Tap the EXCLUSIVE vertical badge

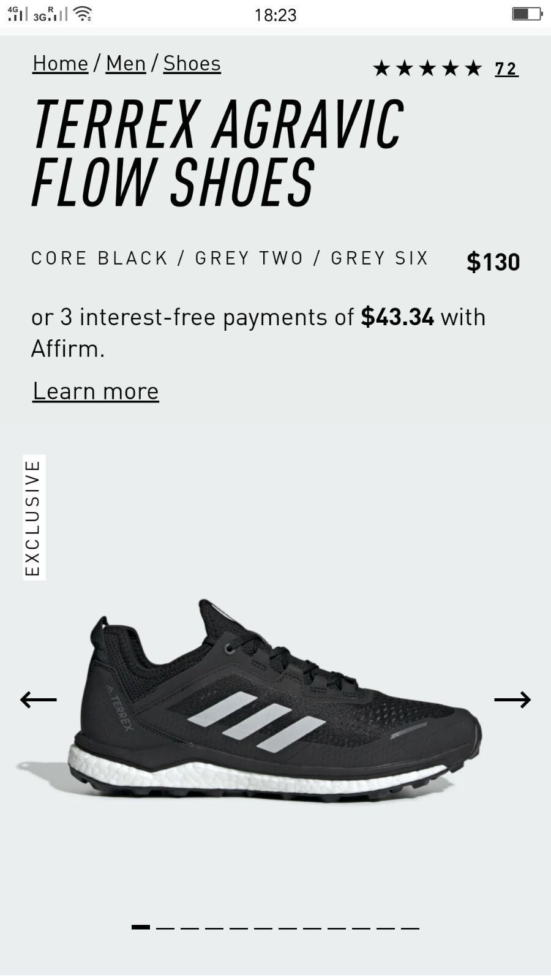[x=34, y=518]
